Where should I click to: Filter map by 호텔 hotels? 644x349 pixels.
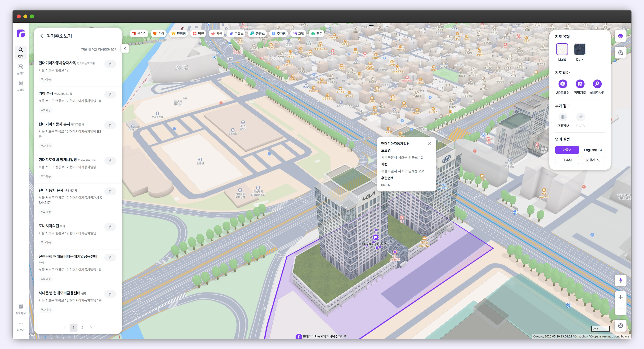298,34
